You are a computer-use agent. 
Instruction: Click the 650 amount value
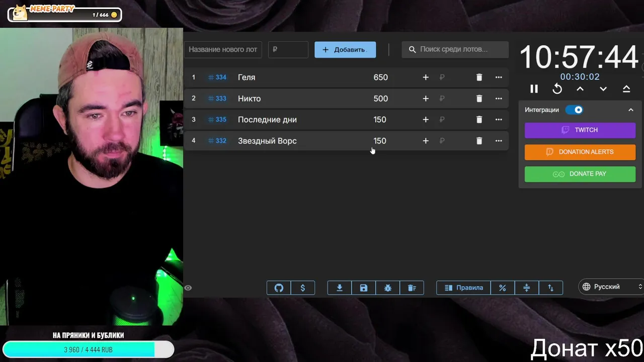click(x=380, y=77)
